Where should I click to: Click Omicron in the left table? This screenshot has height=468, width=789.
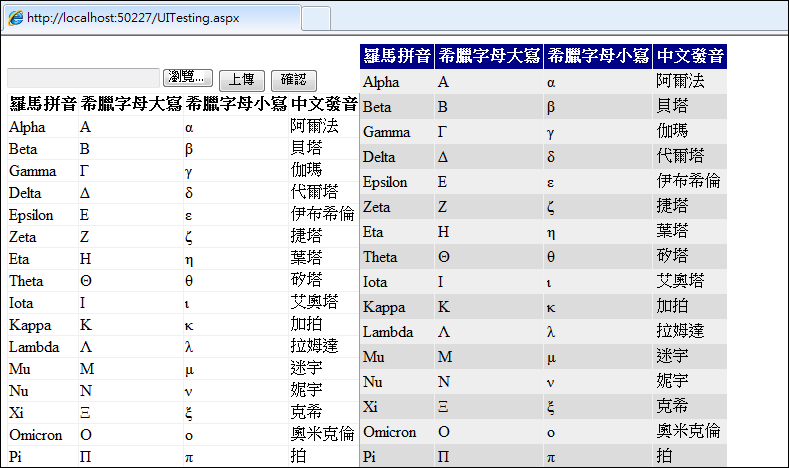click(36, 435)
